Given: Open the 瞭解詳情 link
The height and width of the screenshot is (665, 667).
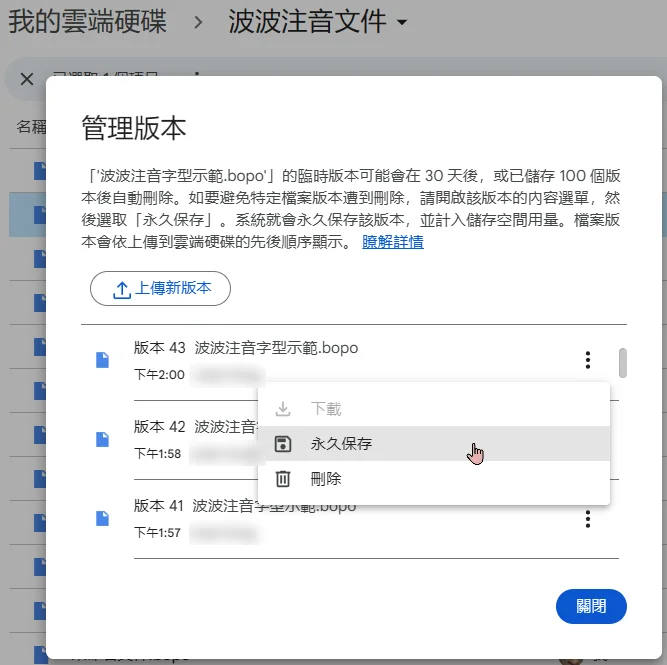Looking at the screenshot, I should (x=393, y=242).
